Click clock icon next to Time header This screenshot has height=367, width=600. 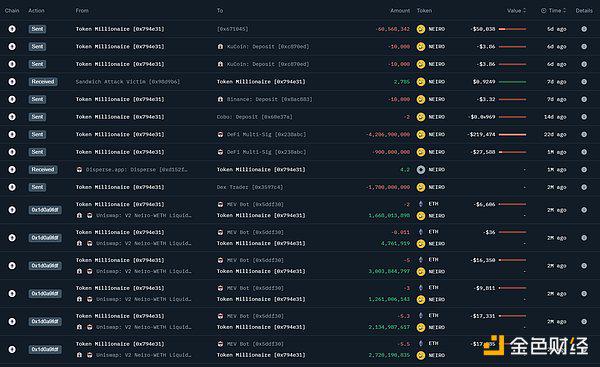(x=543, y=11)
